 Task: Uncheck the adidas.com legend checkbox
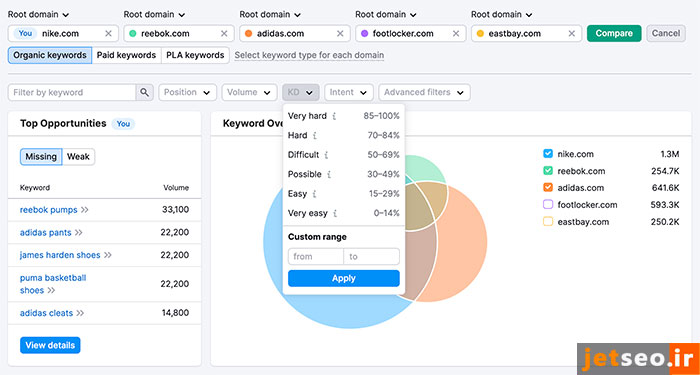click(x=548, y=188)
